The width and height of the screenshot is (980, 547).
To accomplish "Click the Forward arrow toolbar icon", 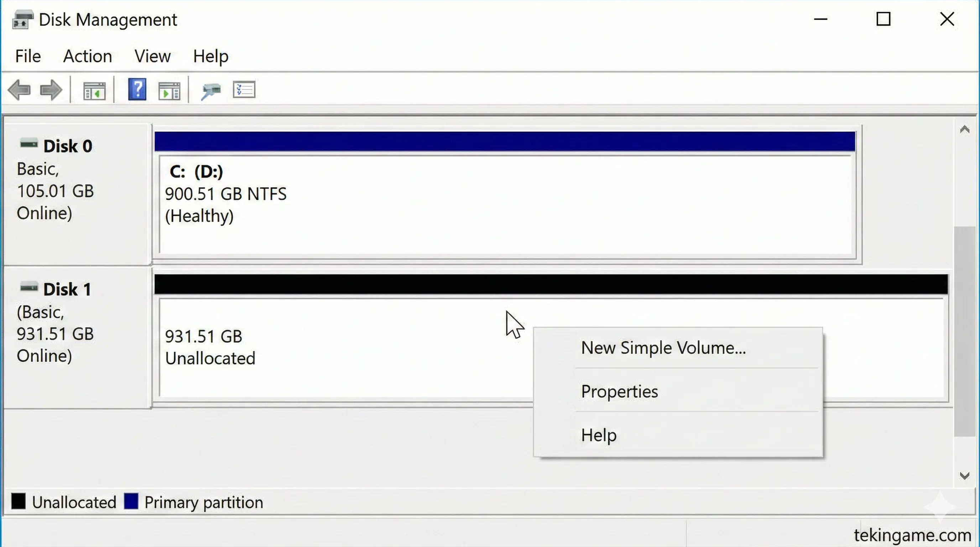I will point(51,90).
